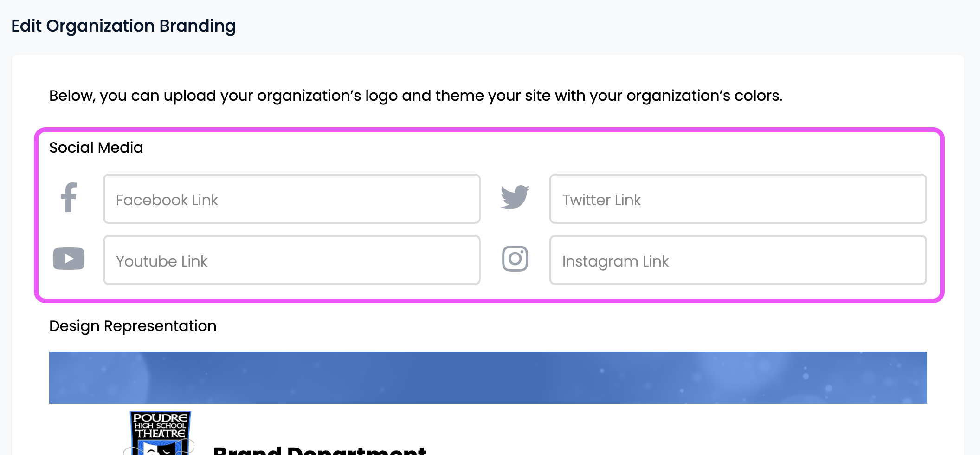This screenshot has width=980, height=455.
Task: Click the Brand Department name heading
Action: click(320, 450)
